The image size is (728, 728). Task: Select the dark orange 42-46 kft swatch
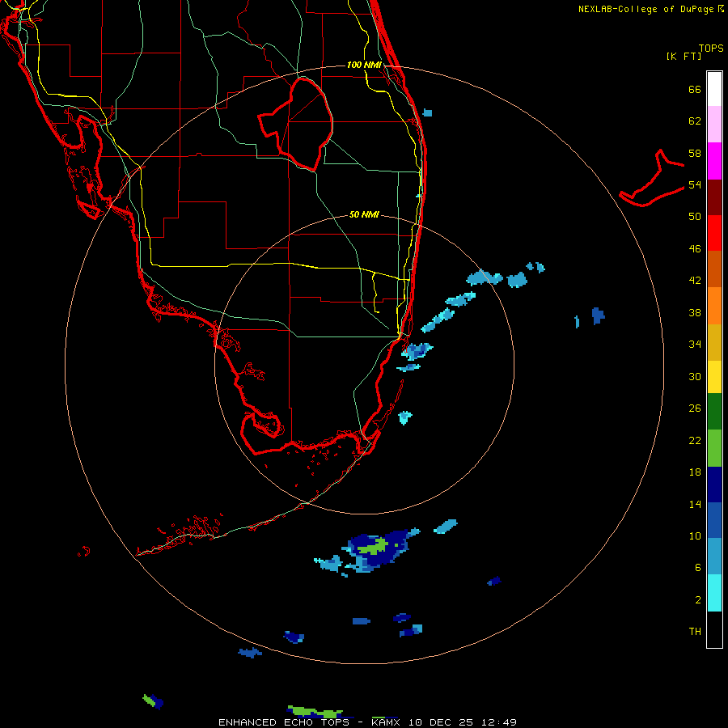pyautogui.click(x=714, y=269)
